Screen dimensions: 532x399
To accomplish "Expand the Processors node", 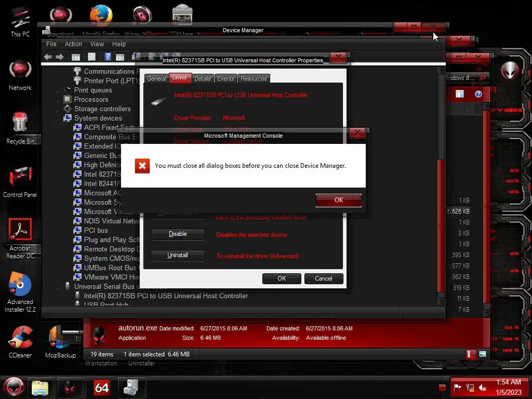I will 58,100.
